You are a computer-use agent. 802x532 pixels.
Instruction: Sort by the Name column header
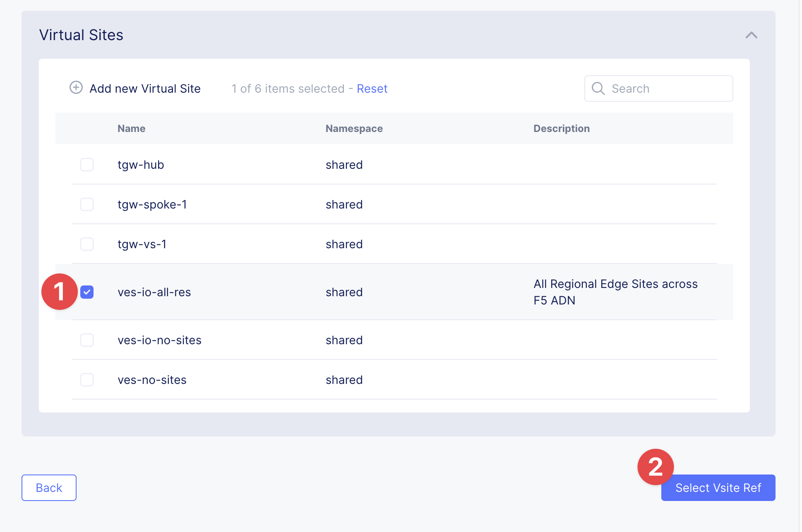(131, 129)
